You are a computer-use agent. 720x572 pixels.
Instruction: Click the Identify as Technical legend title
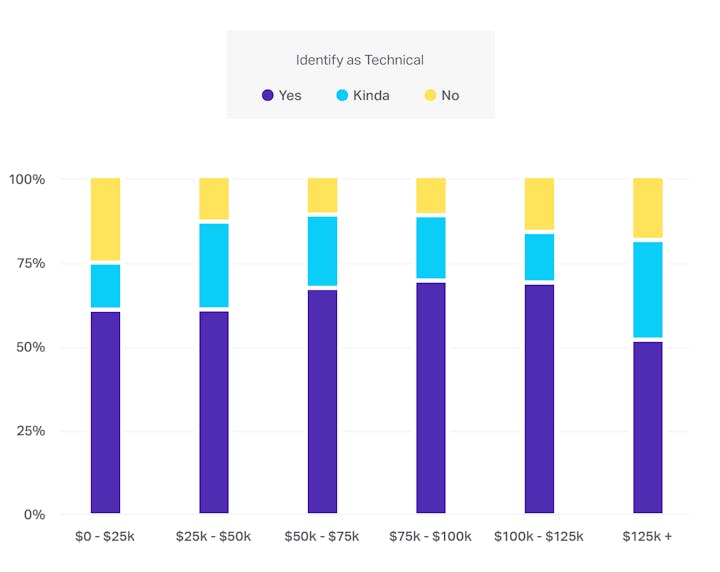click(x=360, y=60)
